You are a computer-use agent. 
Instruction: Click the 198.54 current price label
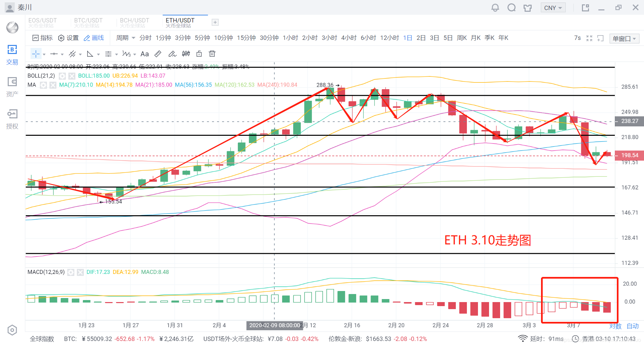[x=629, y=155]
